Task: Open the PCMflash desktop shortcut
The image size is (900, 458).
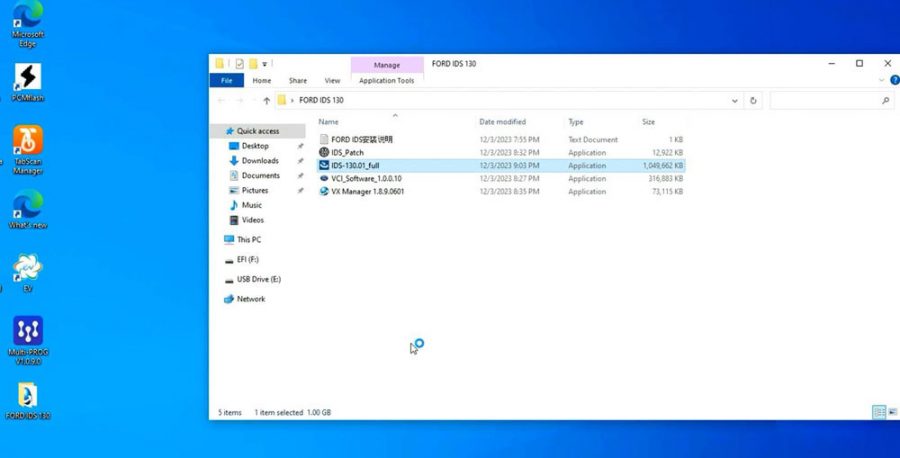Action: (27, 79)
